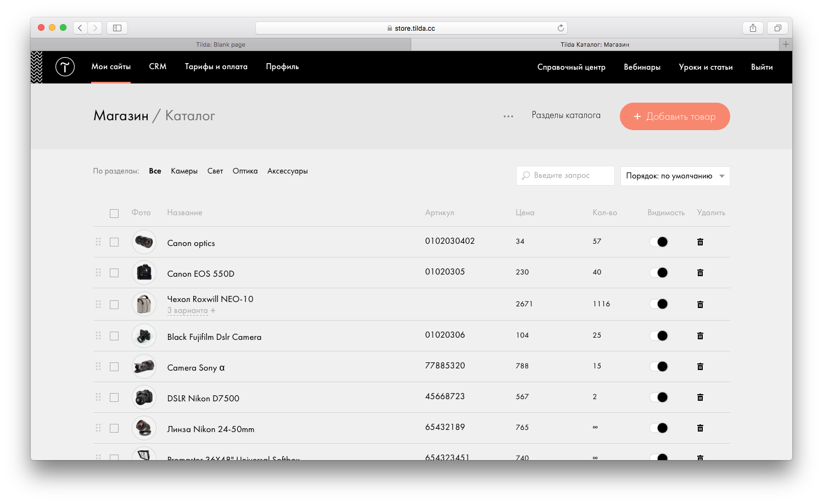Check the Canon optics row checkbox
This screenshot has width=823, height=504.
coord(114,242)
